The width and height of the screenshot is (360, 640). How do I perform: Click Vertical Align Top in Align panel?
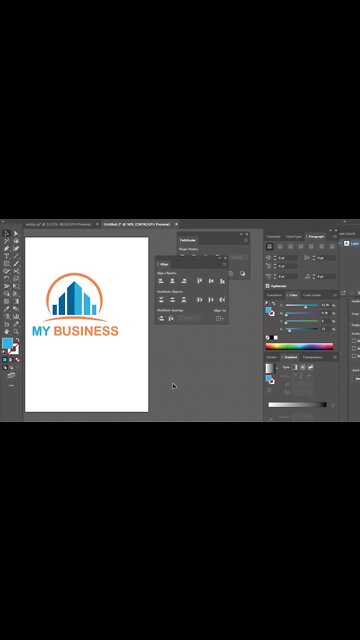click(x=200, y=281)
